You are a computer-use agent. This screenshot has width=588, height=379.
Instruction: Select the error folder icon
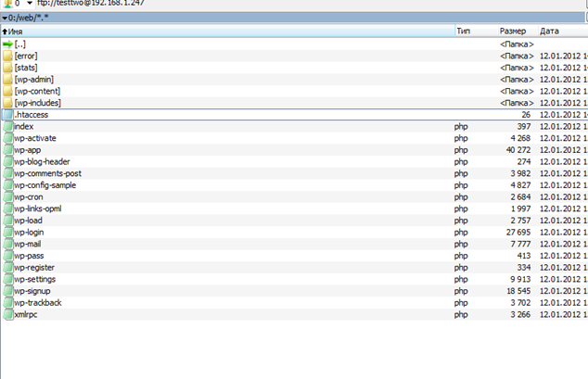point(7,56)
